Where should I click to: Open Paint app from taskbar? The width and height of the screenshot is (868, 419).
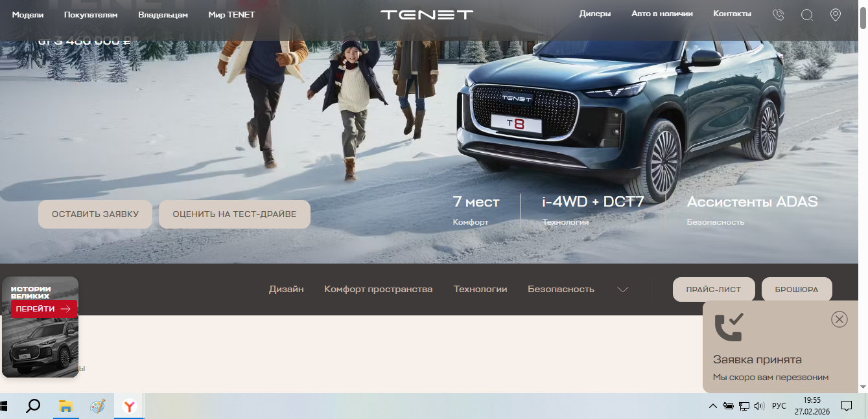(x=97, y=406)
